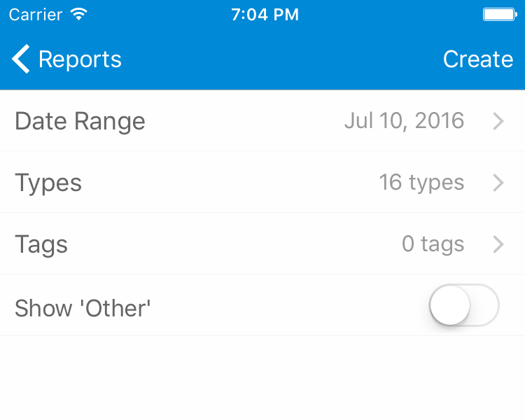Tap the battery icon in status bar

[499, 15]
